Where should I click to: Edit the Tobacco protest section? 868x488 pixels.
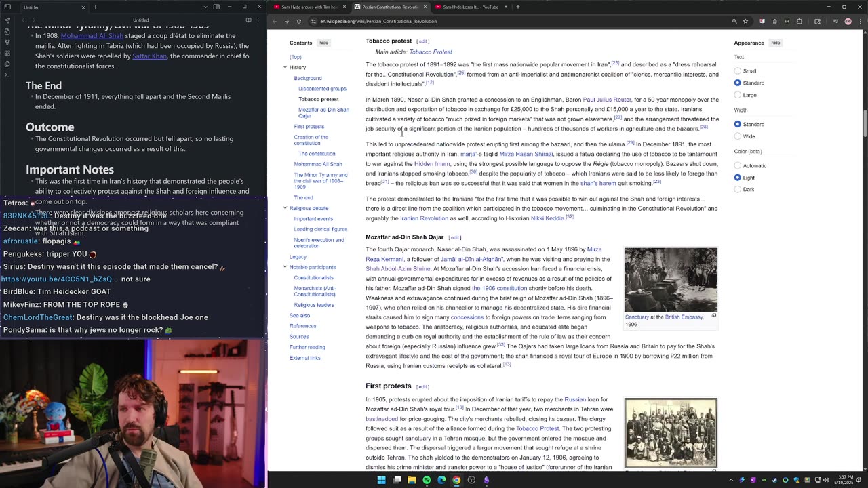pos(422,41)
